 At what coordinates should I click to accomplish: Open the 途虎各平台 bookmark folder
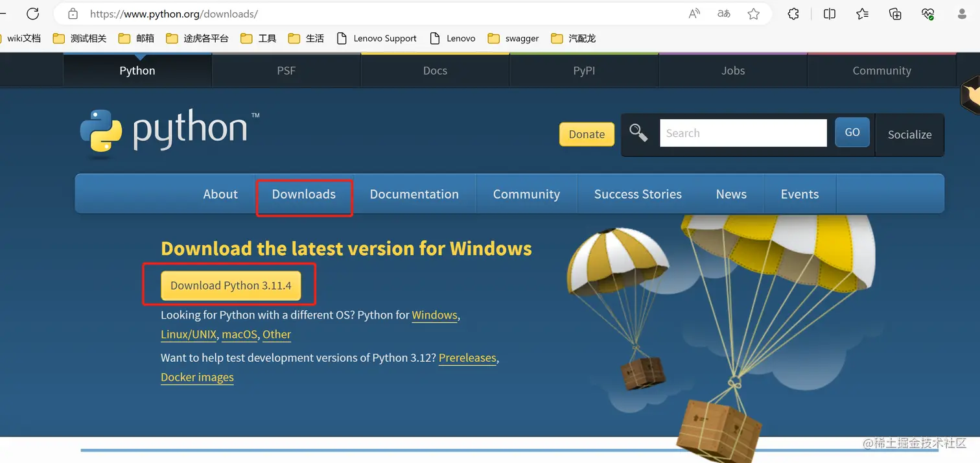pos(198,38)
